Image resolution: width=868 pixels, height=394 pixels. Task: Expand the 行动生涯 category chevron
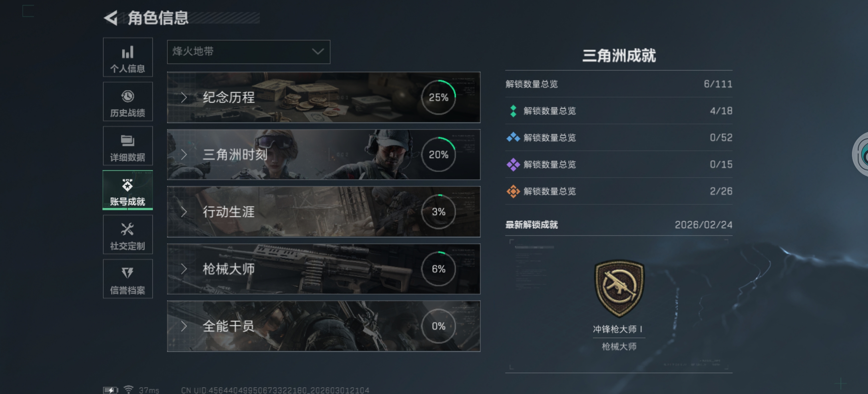184,212
